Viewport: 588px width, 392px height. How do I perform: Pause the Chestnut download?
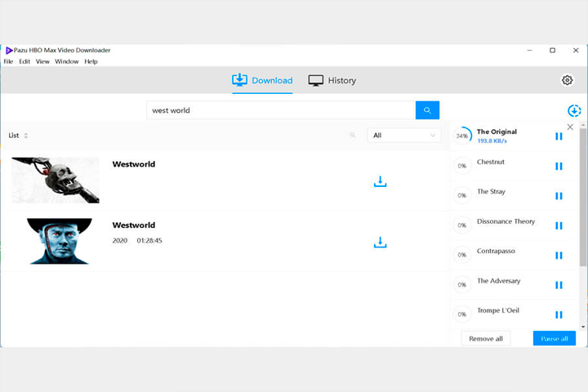pyautogui.click(x=559, y=166)
